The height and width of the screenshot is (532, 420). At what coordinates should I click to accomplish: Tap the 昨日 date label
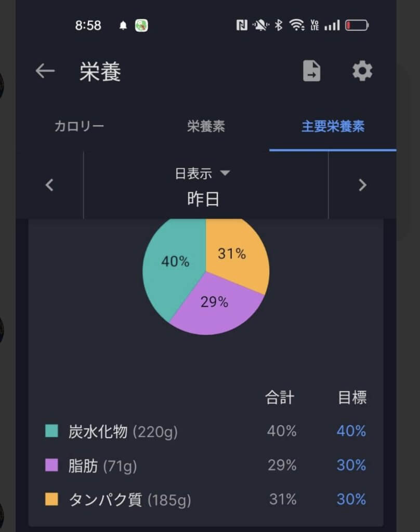[203, 199]
